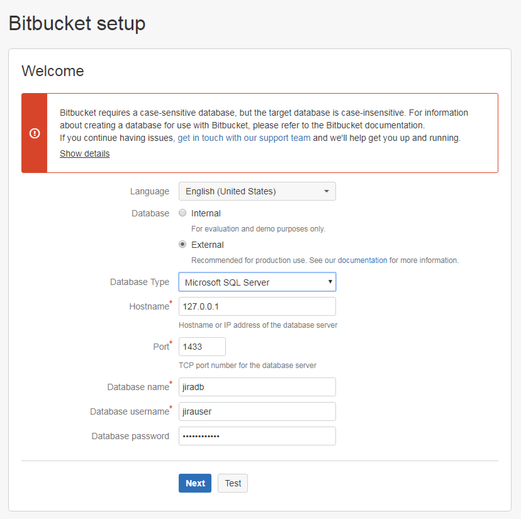Image resolution: width=521 pixels, height=519 pixels.
Task: Open the Database Type dropdown
Action: [257, 282]
